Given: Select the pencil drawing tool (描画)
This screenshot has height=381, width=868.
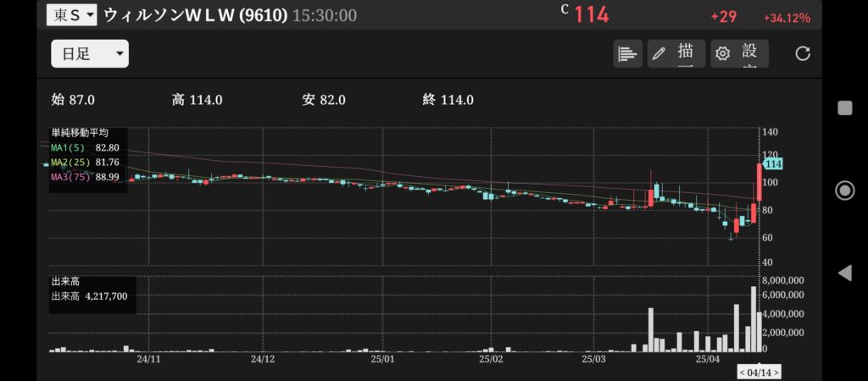Looking at the screenshot, I should 677,53.
